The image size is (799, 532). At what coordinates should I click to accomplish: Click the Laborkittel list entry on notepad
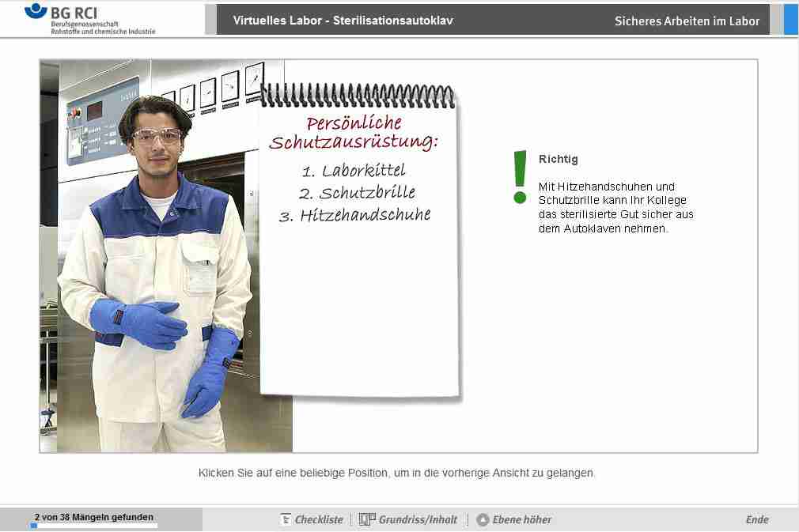[354, 171]
